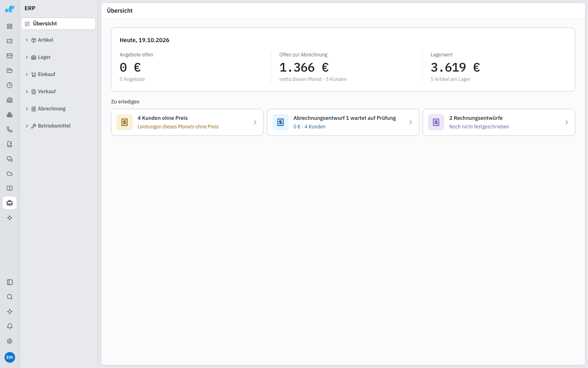This screenshot has width=588, height=368.
Task: Click the search magnifier icon
Action: tap(10, 297)
